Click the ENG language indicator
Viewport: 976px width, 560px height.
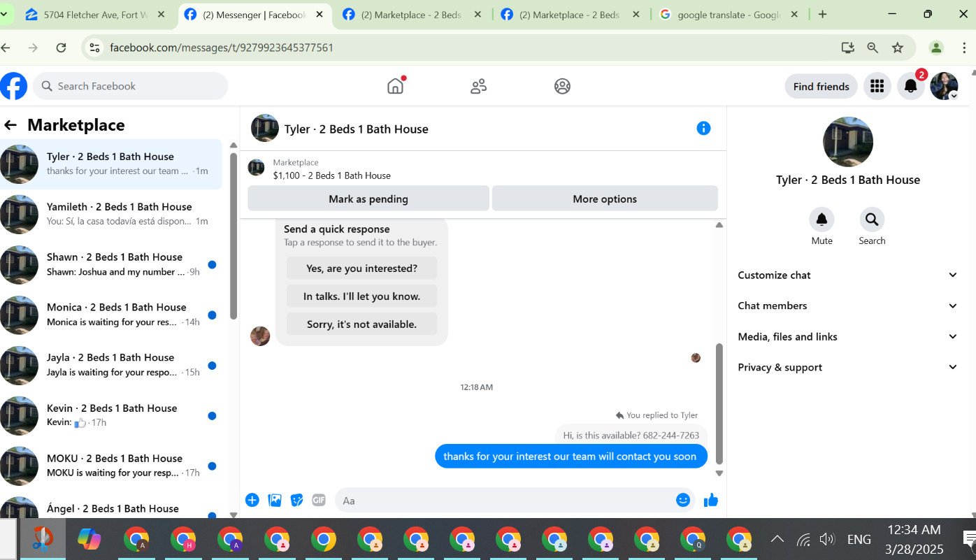(859, 539)
